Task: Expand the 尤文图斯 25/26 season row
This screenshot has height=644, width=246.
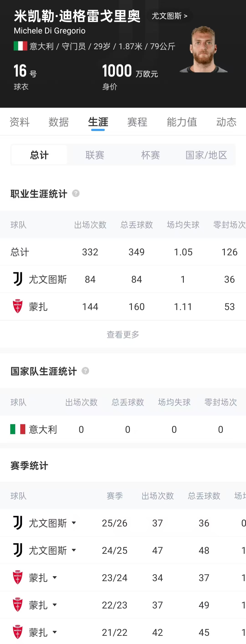Action: pyautogui.click(x=74, y=523)
